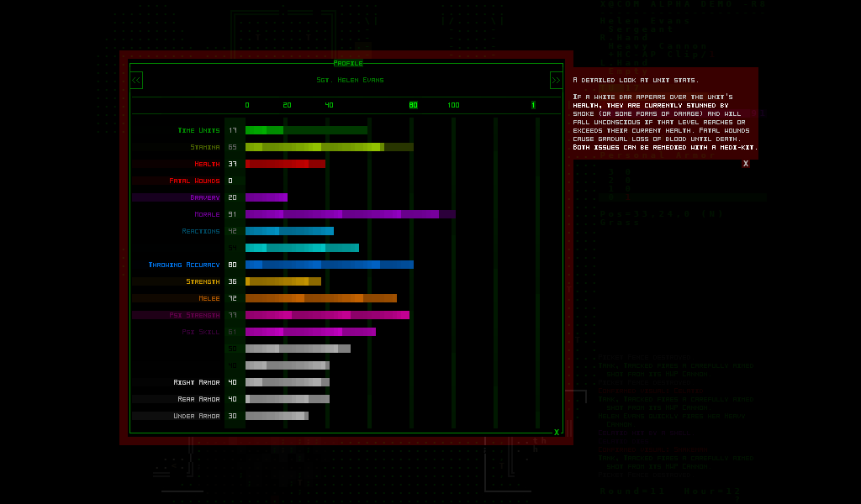Go to previous soldier with << arrow
The width and height of the screenshot is (861, 504).
tap(136, 81)
